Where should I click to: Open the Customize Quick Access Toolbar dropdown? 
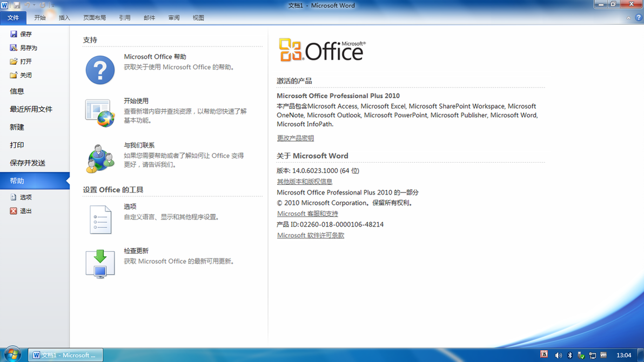[x=52, y=5]
